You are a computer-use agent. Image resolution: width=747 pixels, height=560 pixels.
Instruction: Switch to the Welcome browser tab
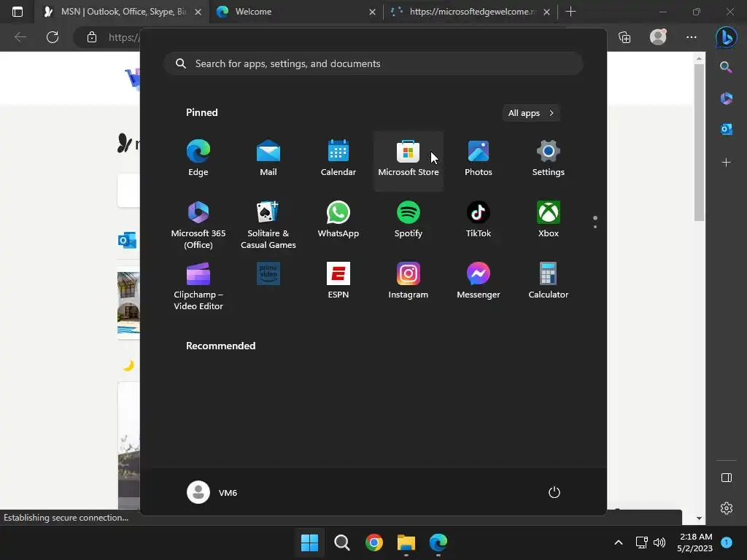point(295,12)
